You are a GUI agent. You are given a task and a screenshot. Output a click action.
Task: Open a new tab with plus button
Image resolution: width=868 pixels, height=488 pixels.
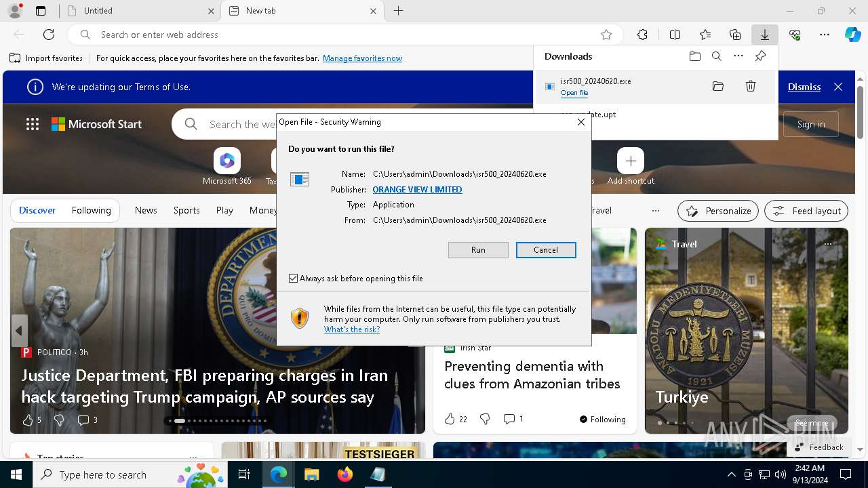398,11
